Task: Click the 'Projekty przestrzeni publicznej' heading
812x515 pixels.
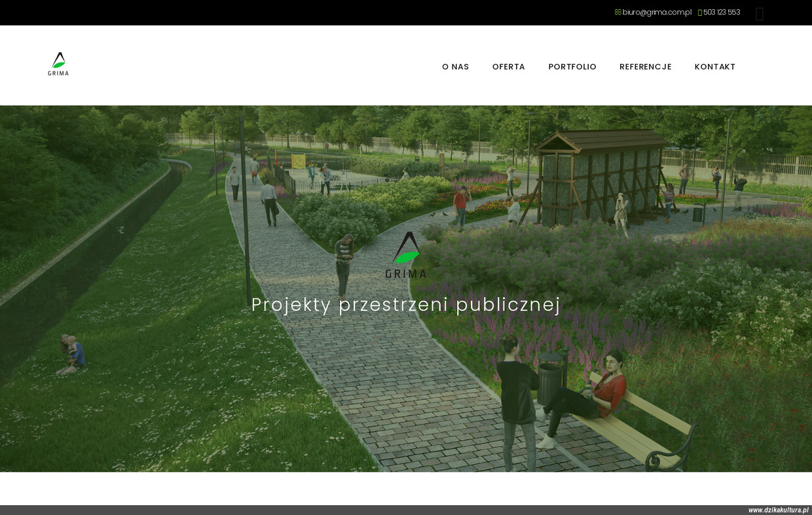Action: tap(406, 305)
